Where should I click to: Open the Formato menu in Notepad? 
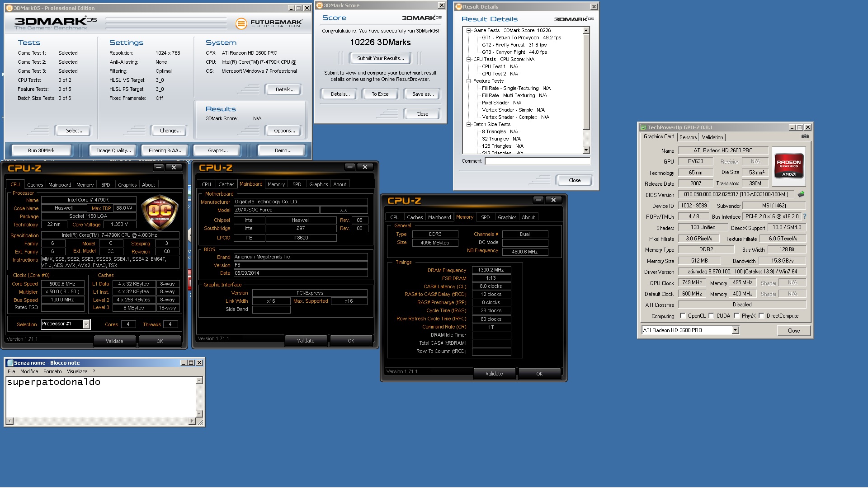pyautogui.click(x=52, y=371)
